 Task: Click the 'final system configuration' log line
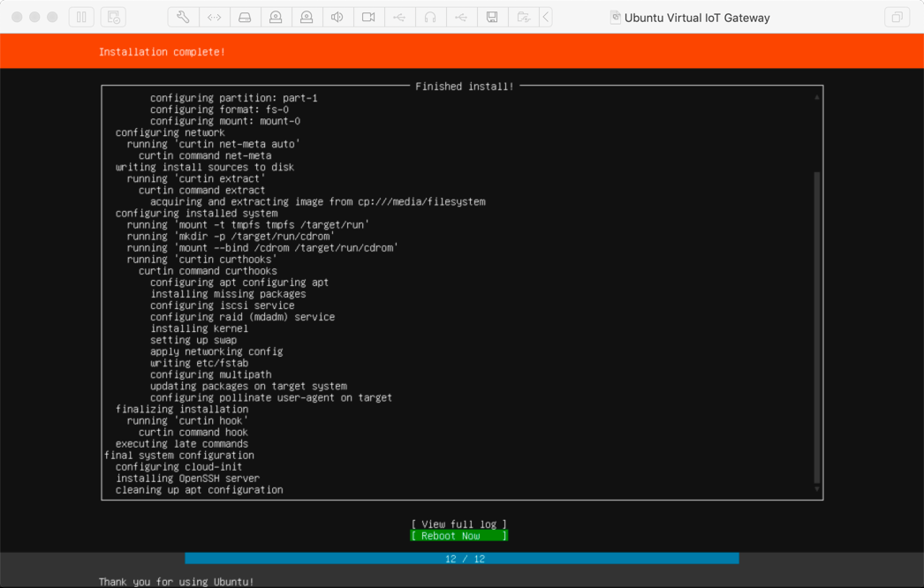click(x=179, y=456)
